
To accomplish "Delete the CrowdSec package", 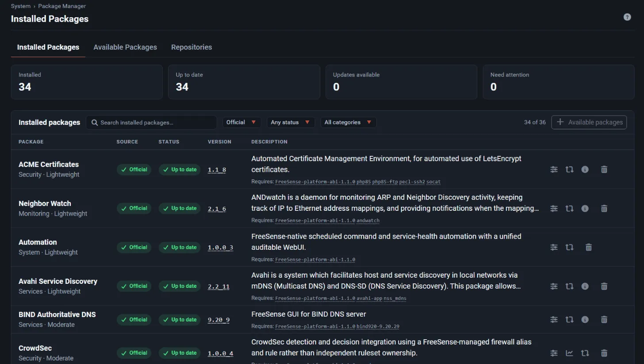I will [x=604, y=353].
